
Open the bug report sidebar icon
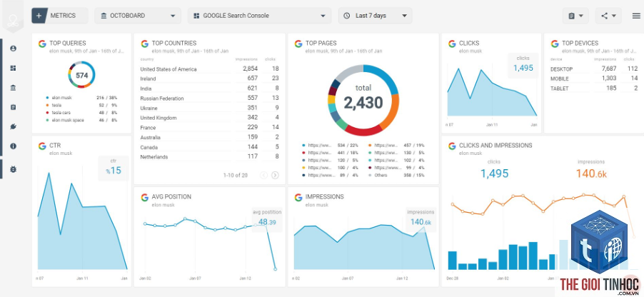[x=13, y=168]
